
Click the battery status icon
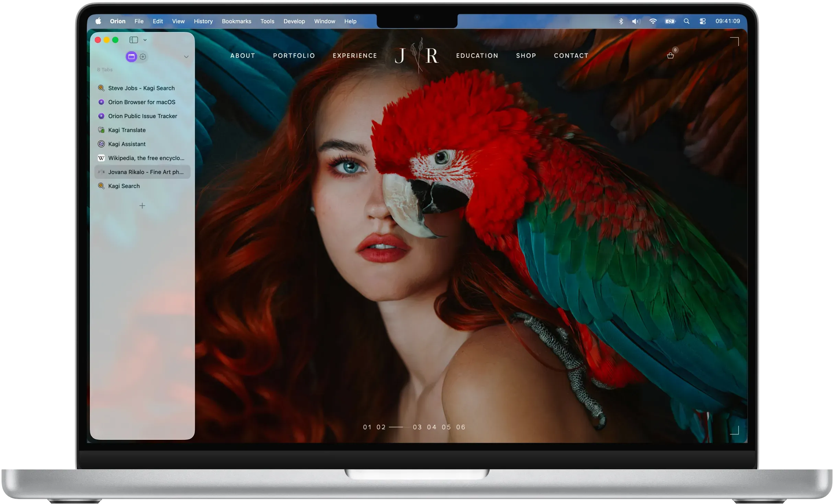coord(670,21)
